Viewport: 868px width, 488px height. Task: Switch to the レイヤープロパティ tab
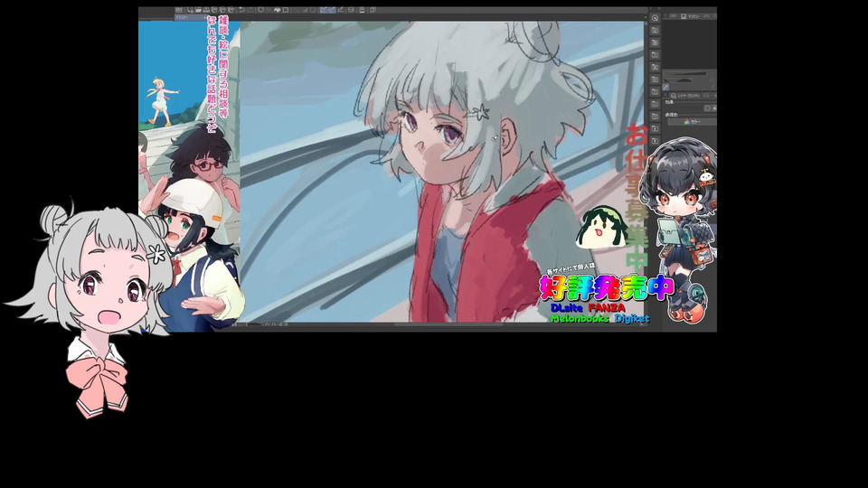coord(686,96)
